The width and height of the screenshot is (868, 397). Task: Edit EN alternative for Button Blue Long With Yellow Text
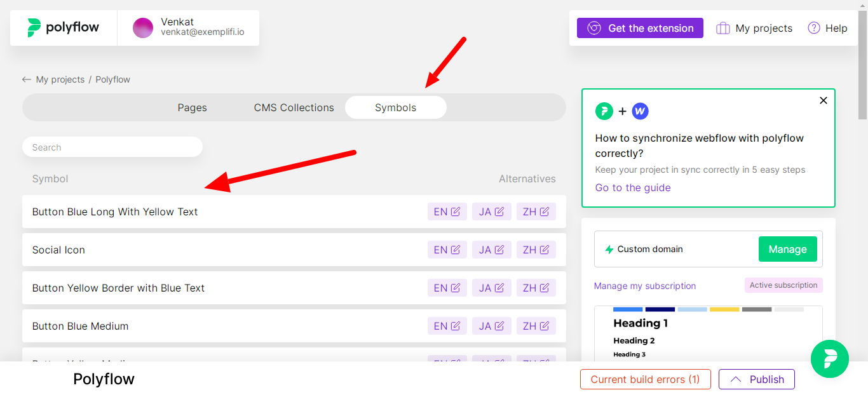(447, 212)
